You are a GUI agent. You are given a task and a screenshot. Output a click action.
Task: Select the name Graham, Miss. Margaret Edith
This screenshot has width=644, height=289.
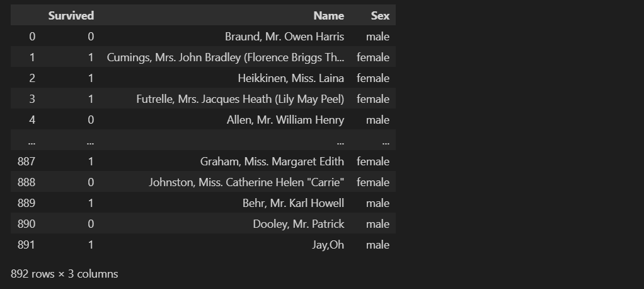272,162
